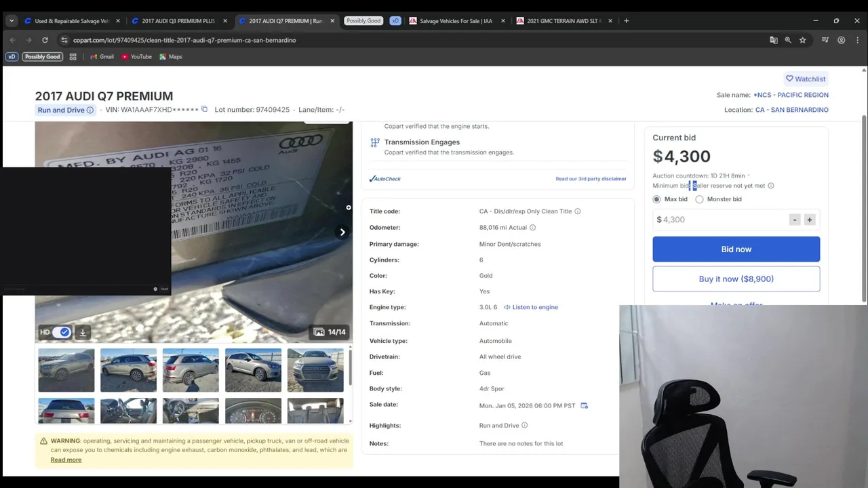Open the Gmail bookmark
Image resolution: width=868 pixels, height=488 pixels.
point(101,57)
